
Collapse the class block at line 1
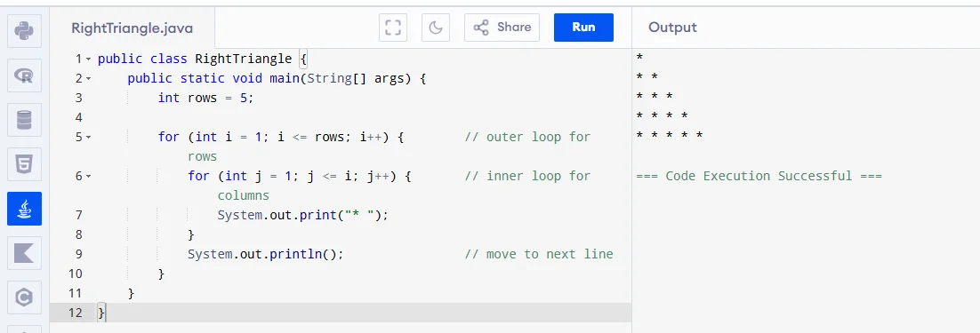pyautogui.click(x=88, y=59)
